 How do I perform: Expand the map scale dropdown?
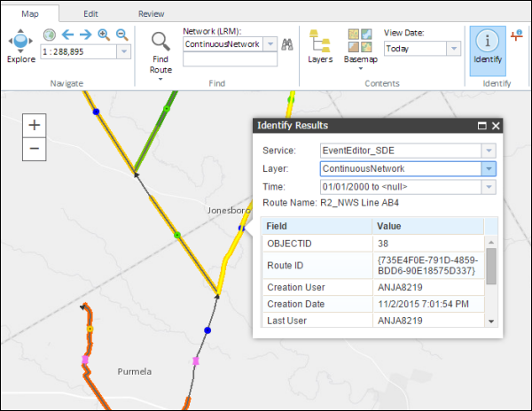point(123,52)
